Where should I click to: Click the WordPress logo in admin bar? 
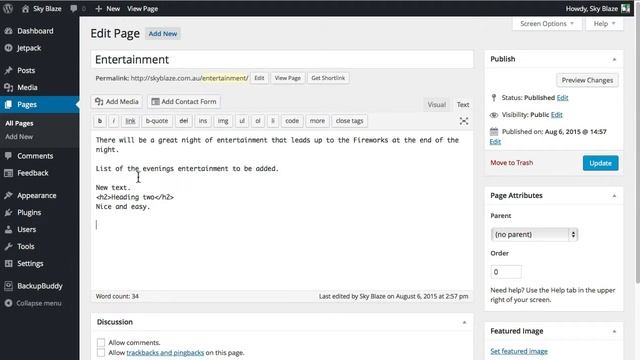[8, 9]
